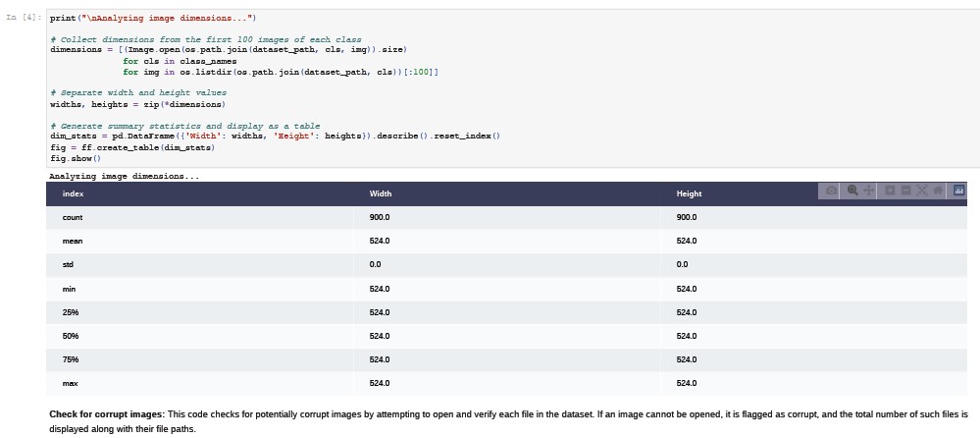Click the 'widths, heights = zip(*dimensions)' line

[x=137, y=104]
